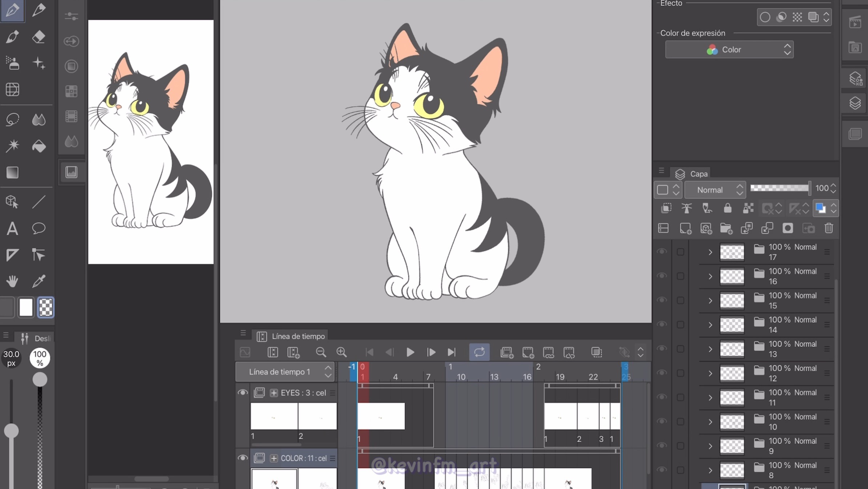Open the Normal blending mode dropdown

715,190
